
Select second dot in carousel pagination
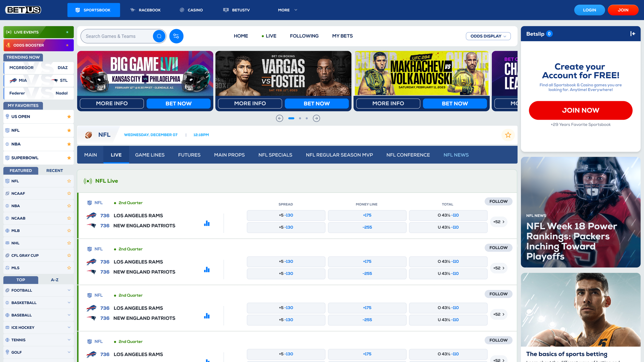click(x=300, y=118)
